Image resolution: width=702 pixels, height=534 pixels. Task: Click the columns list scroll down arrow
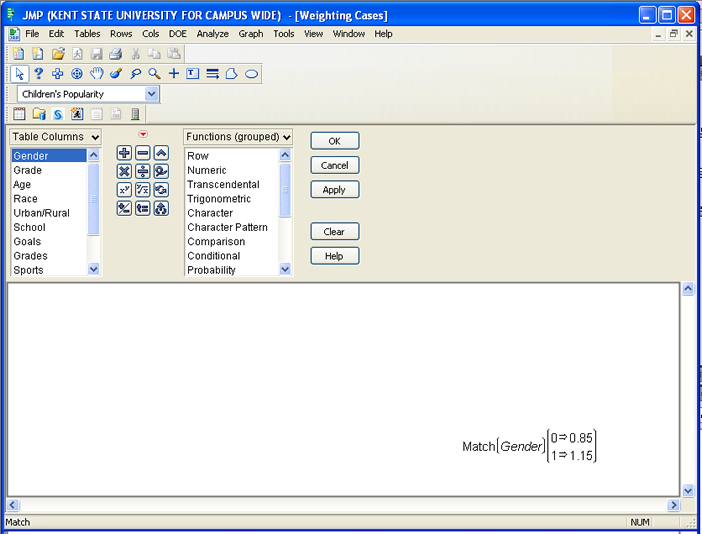94,269
